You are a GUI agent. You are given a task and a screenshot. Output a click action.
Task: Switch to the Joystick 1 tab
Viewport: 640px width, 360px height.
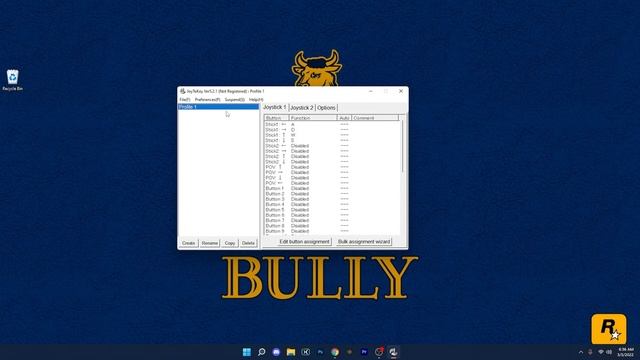275,107
